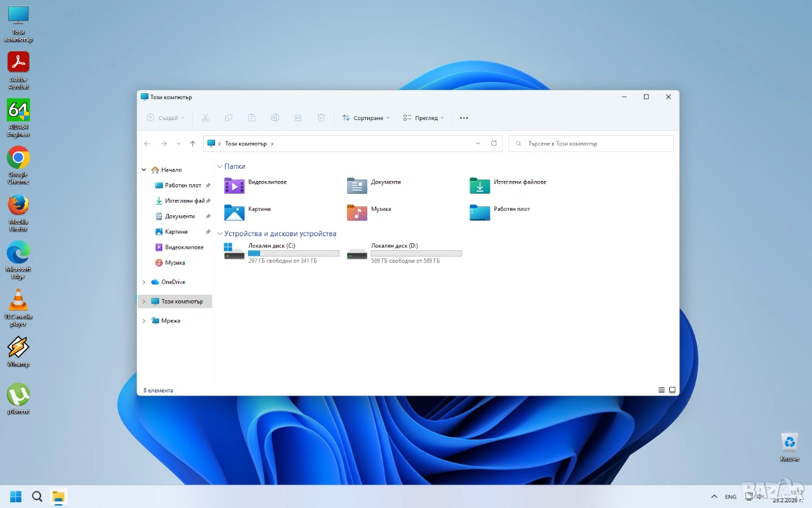812x508 pixels.
Task: Select Документи in the navigation pane
Action: pyautogui.click(x=180, y=217)
